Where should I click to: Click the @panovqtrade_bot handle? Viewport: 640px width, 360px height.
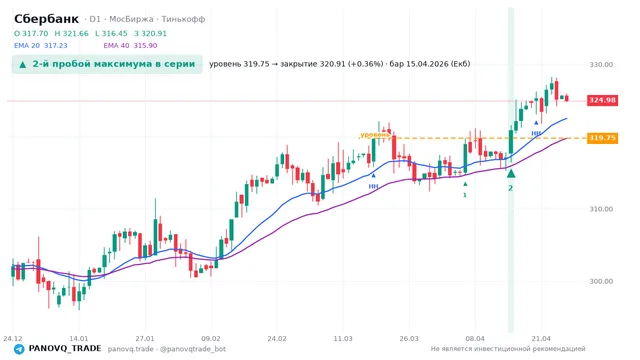193,349
